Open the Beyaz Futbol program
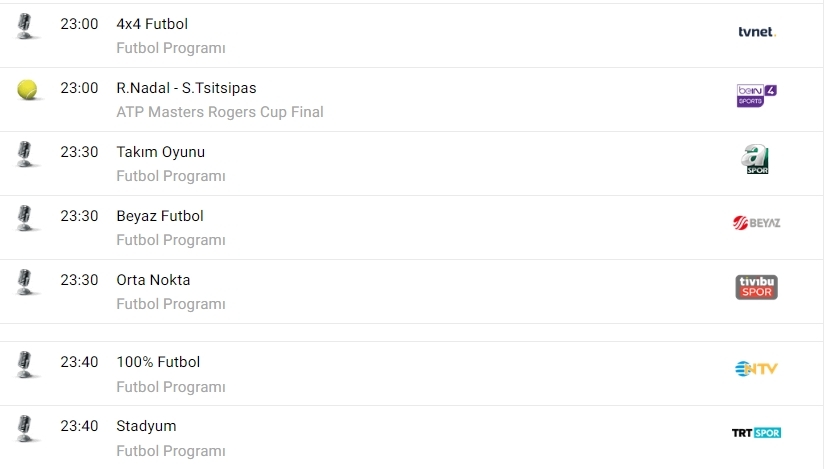Image resolution: width=825 pixels, height=469 pixels. click(x=160, y=216)
